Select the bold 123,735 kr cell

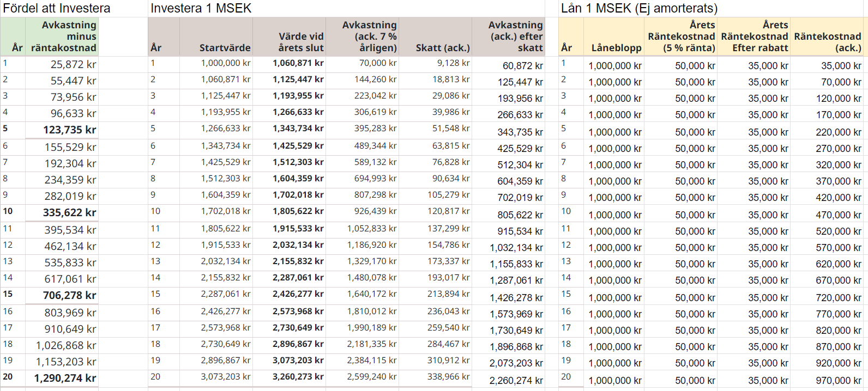[x=69, y=130]
